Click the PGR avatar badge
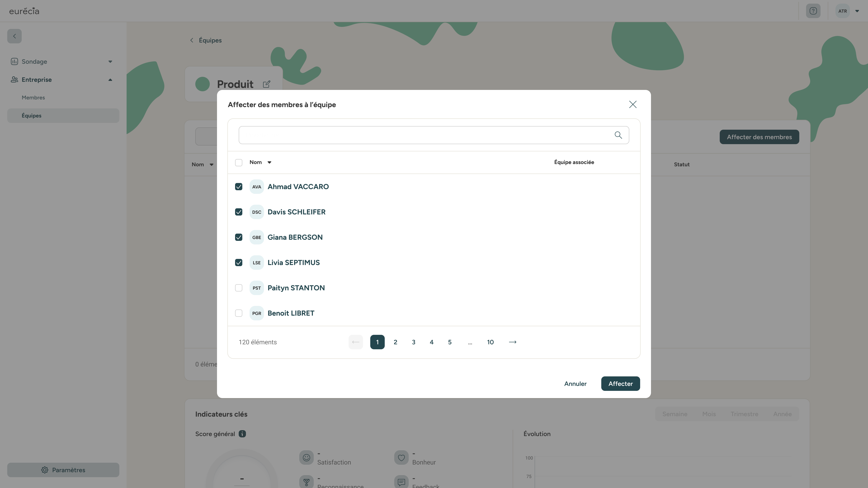Viewport: 868px width, 488px height. [256, 313]
